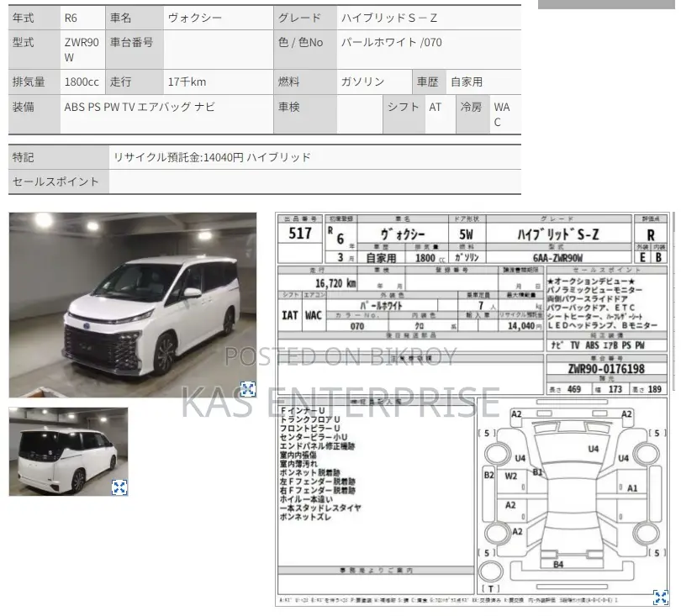The image size is (681, 616).
Task: Open the auction inspection sheet image
Action: pyautogui.click(x=472, y=409)
